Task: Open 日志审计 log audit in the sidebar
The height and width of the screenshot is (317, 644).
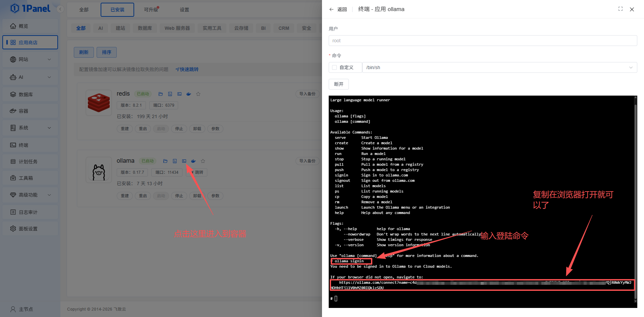Action: tap(30, 212)
